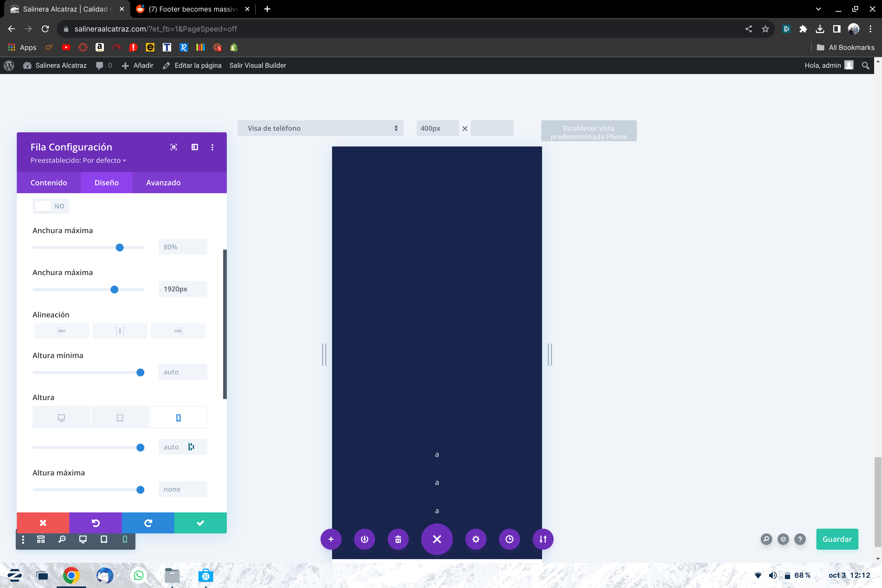The width and height of the screenshot is (882, 588).
Task: Click the trash icon in bottom Divi toolbar
Action: coord(398,539)
